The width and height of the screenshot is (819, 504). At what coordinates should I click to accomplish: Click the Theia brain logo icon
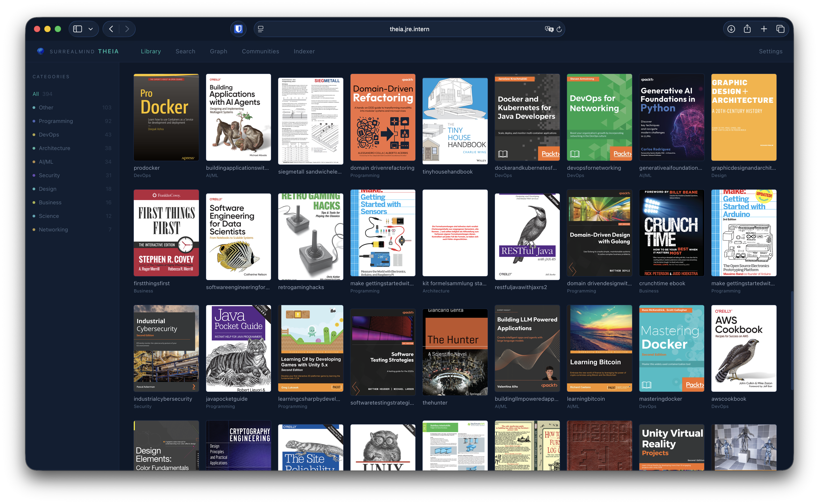(x=40, y=51)
